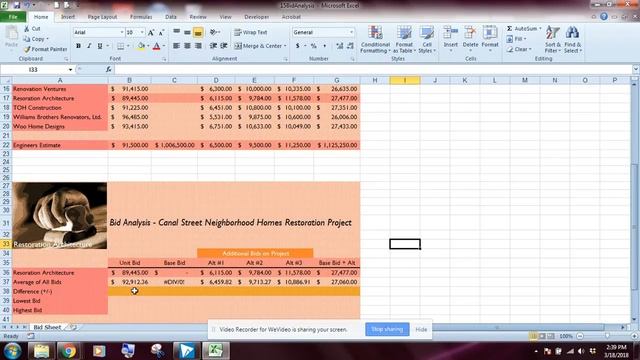This screenshot has width=640, height=360.
Task: Click the Shrink Font icon
Action: click(x=161, y=32)
